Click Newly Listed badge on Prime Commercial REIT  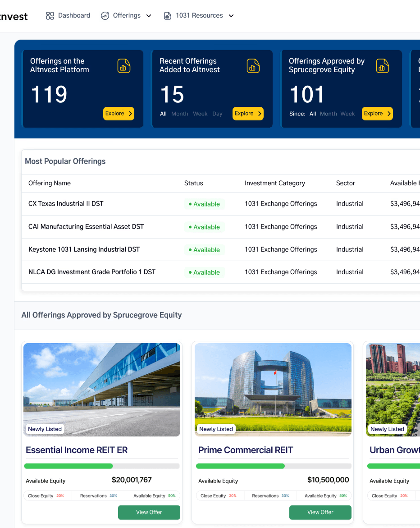tap(216, 429)
